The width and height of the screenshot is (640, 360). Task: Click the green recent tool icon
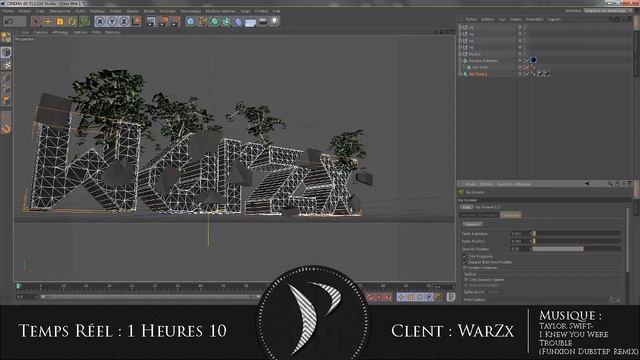click(84, 21)
